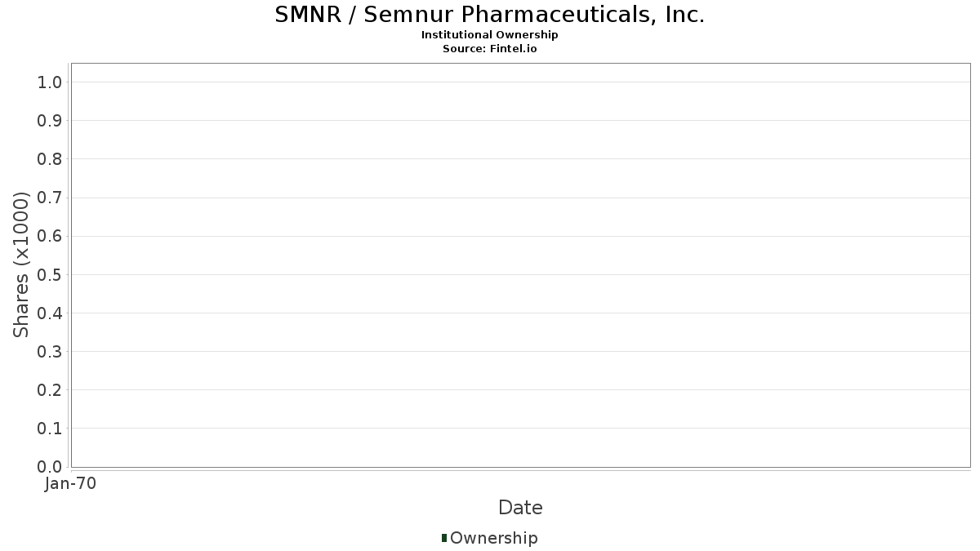
Task: Click the 0.9 y-axis tick label
Action: coord(50,120)
